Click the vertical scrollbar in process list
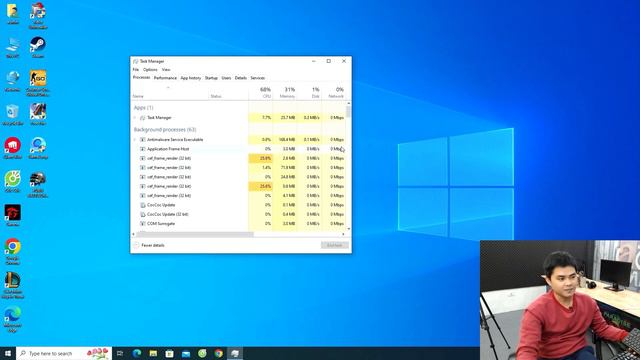 (348, 112)
